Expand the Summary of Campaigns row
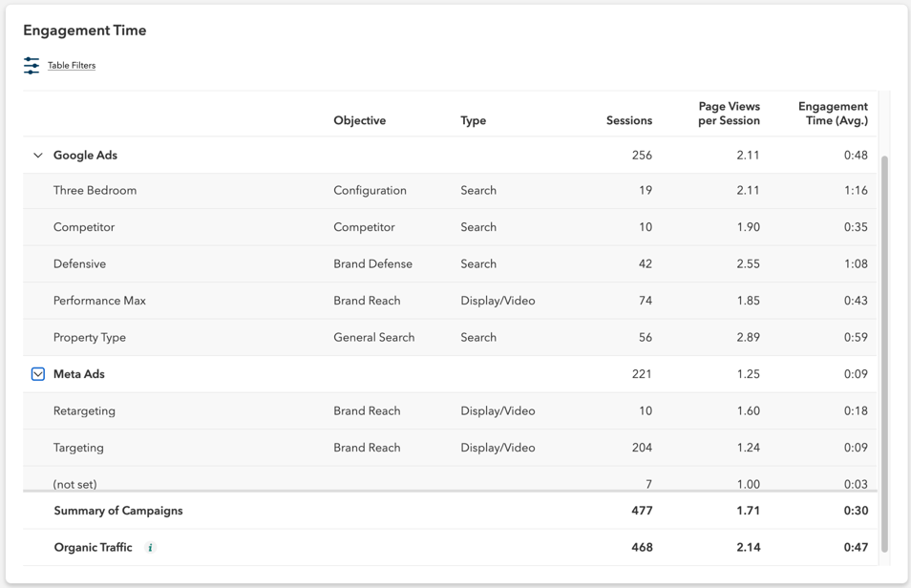Screen dimensions: 911x588 (x=117, y=510)
